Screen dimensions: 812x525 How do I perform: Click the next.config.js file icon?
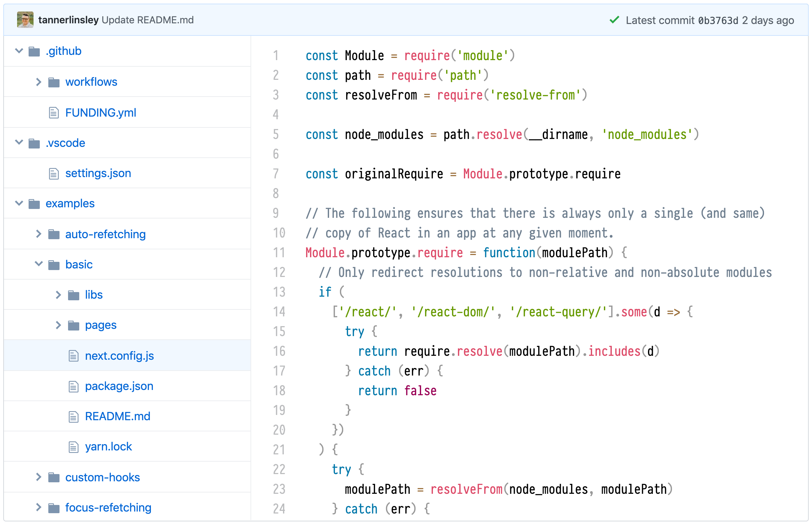click(73, 355)
